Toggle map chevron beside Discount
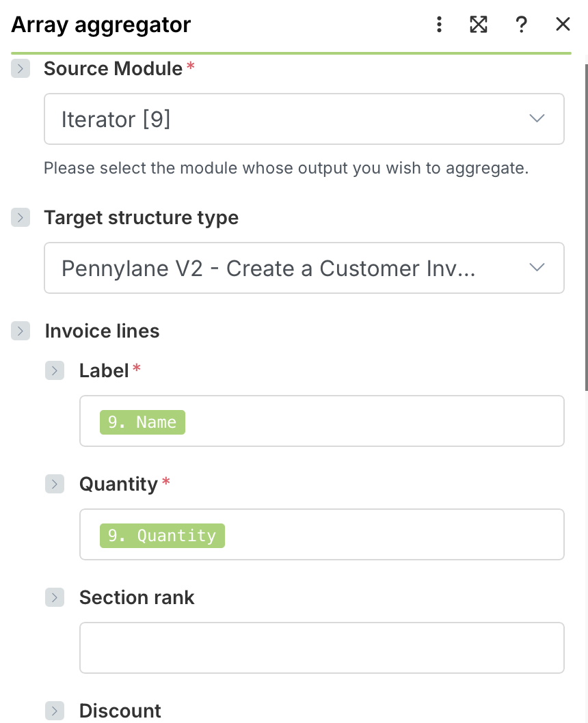This screenshot has height=723, width=588. (55, 711)
